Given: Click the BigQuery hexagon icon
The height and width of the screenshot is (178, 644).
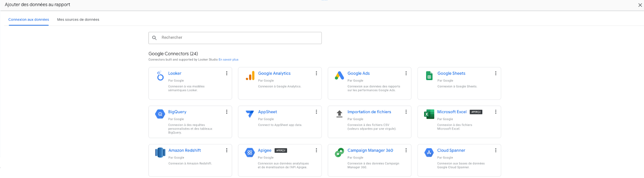Looking at the screenshot, I should 160,114.
